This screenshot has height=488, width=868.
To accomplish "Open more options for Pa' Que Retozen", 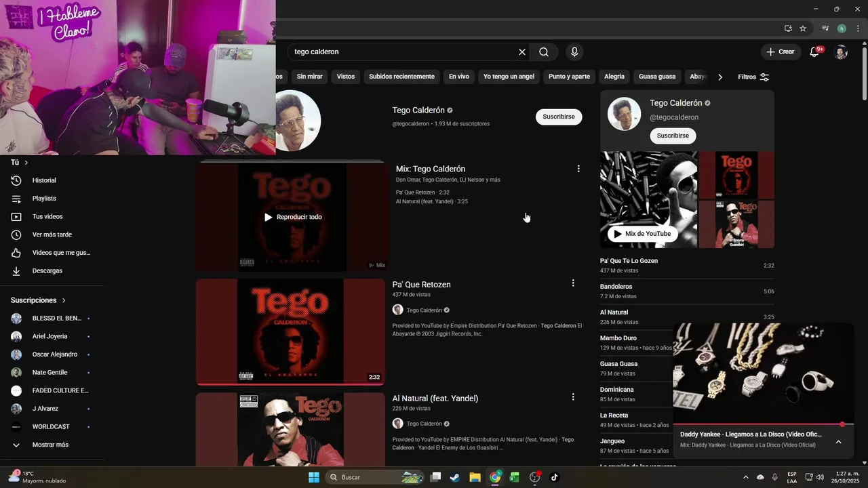I will (573, 283).
